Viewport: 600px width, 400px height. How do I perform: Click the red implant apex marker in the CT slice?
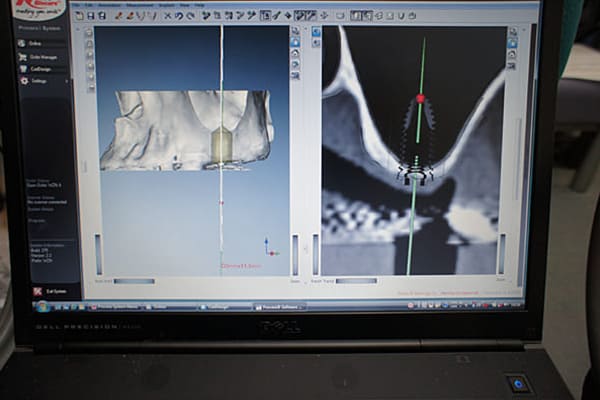(x=420, y=98)
